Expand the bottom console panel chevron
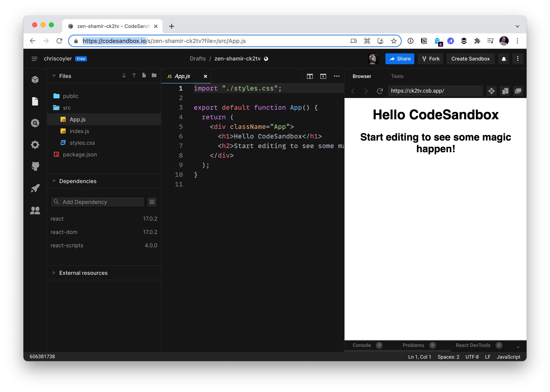The image size is (550, 392). (x=518, y=347)
